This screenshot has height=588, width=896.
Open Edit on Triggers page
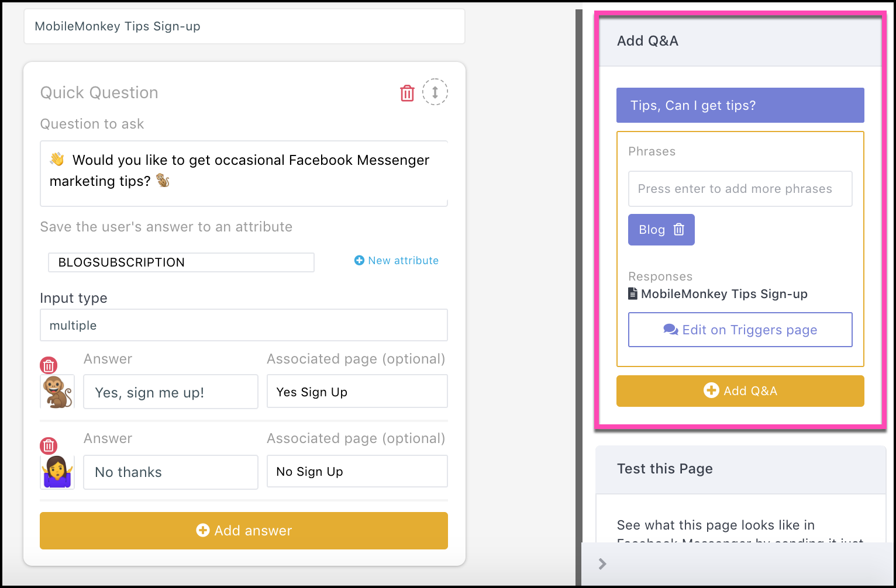point(739,329)
